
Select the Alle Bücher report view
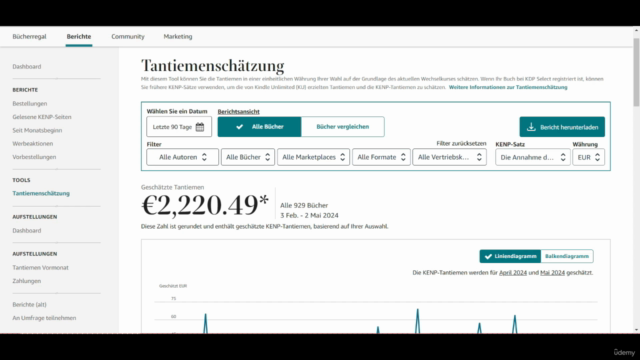(x=259, y=127)
